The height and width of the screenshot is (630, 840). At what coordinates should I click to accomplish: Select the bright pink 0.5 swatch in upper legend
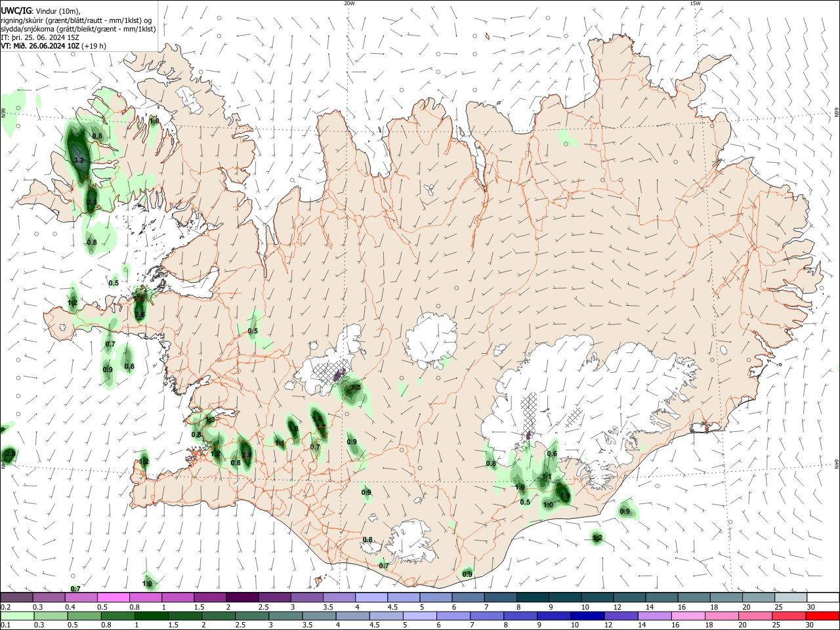point(113,597)
